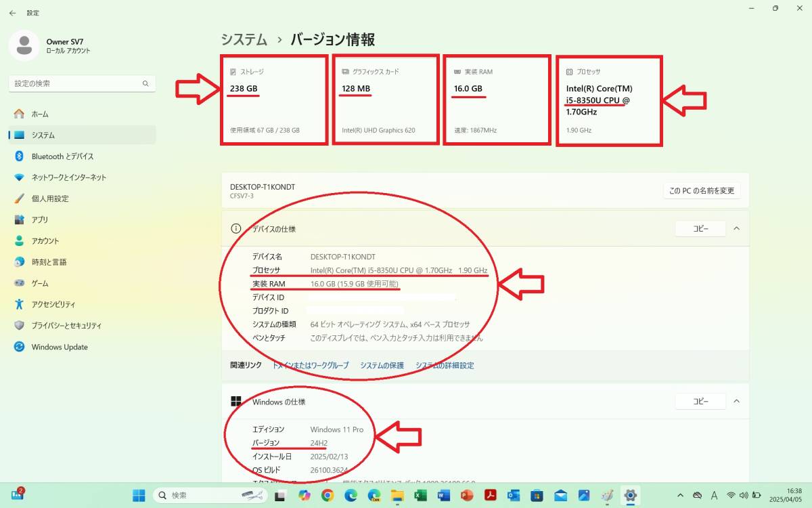The height and width of the screenshot is (508, 812).
Task: Open 時刻と言語 settings
Action: coord(82,262)
